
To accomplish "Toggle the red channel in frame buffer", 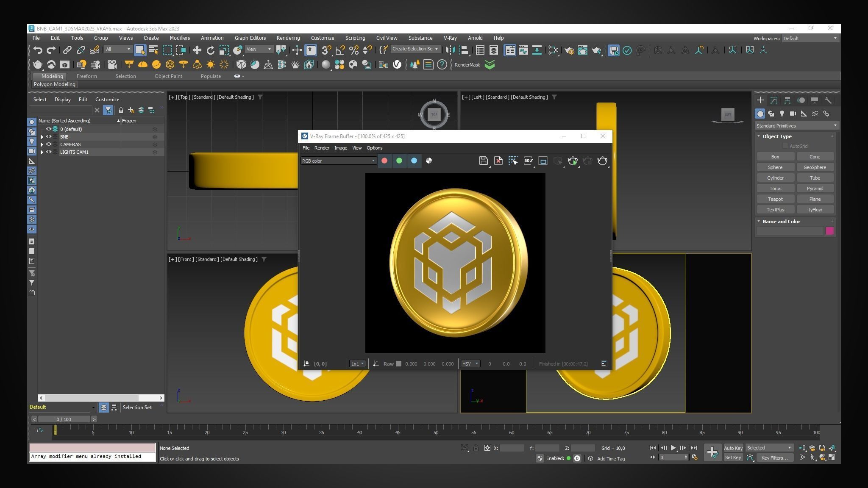I will click(x=384, y=161).
